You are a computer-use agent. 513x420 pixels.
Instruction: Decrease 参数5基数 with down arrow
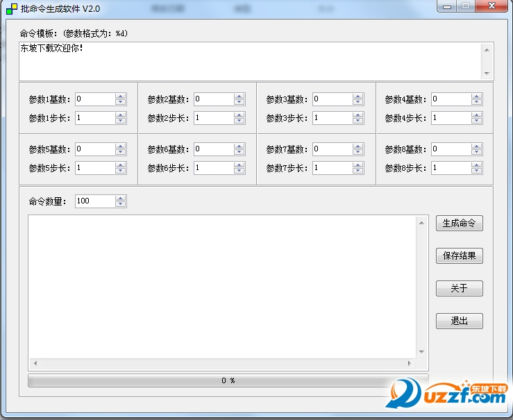pos(121,152)
